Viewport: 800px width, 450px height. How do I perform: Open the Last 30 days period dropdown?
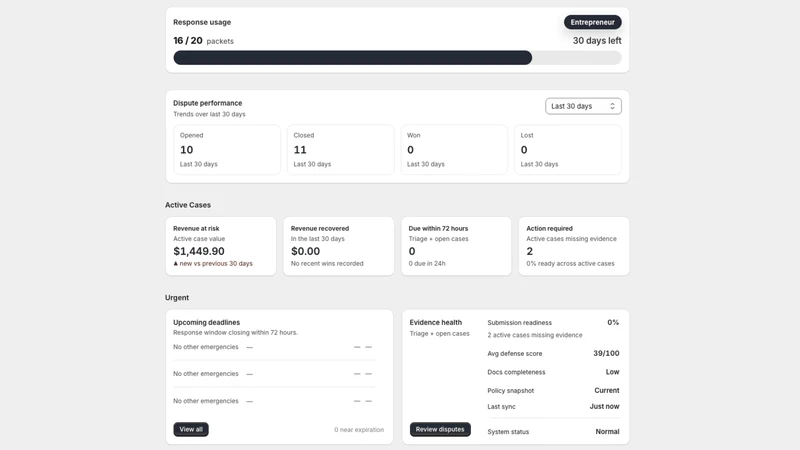[x=583, y=106]
